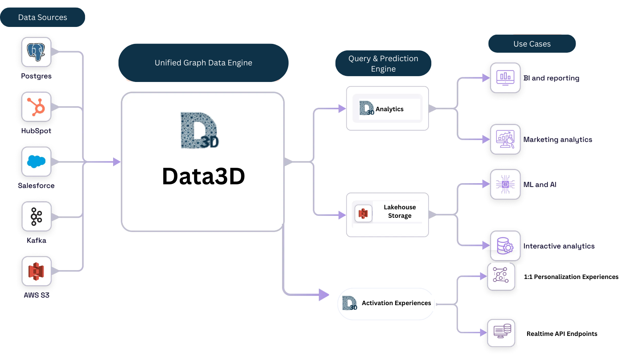This screenshot has height=364, width=626.
Task: Click the Interactive analytics database gear icon
Action: click(x=505, y=246)
